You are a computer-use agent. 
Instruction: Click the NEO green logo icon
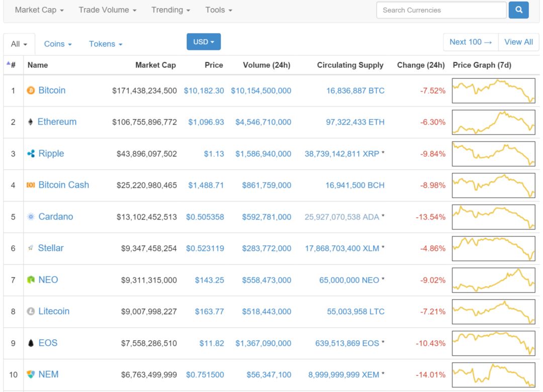coord(31,280)
